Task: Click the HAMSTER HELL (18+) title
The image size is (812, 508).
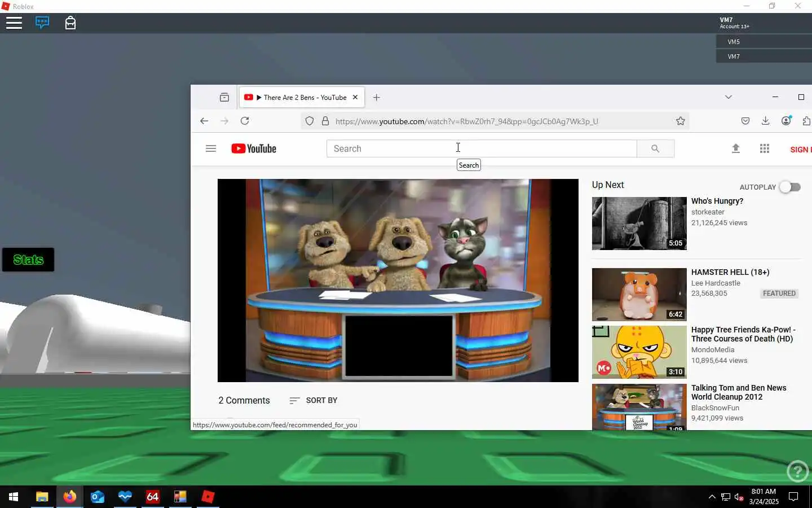Action: pyautogui.click(x=730, y=272)
